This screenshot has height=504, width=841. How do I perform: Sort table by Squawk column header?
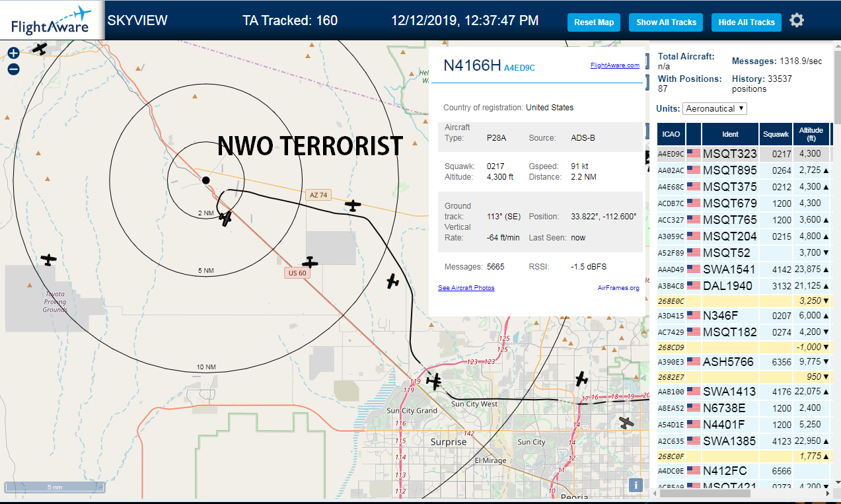[x=776, y=134]
